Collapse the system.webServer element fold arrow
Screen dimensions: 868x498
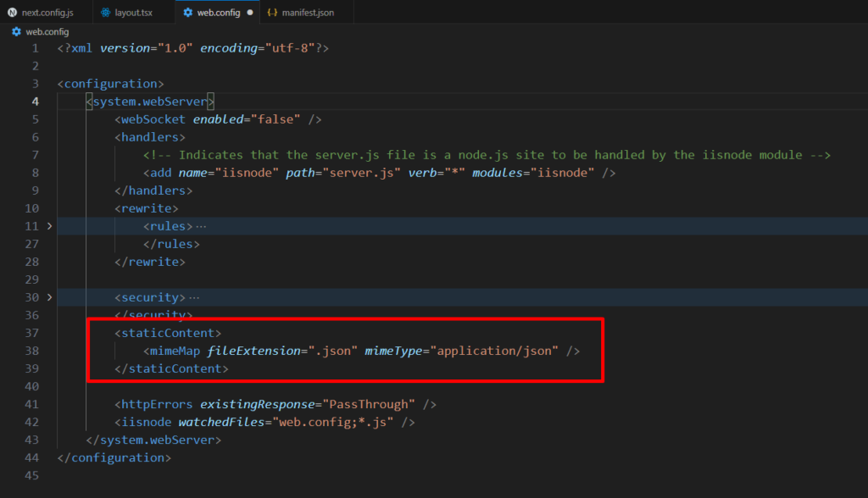(x=47, y=101)
